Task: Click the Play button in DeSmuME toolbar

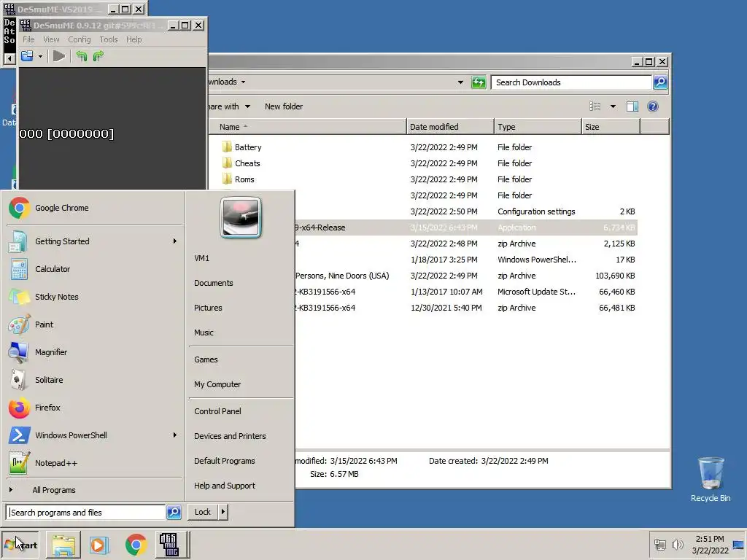Action: pos(59,56)
